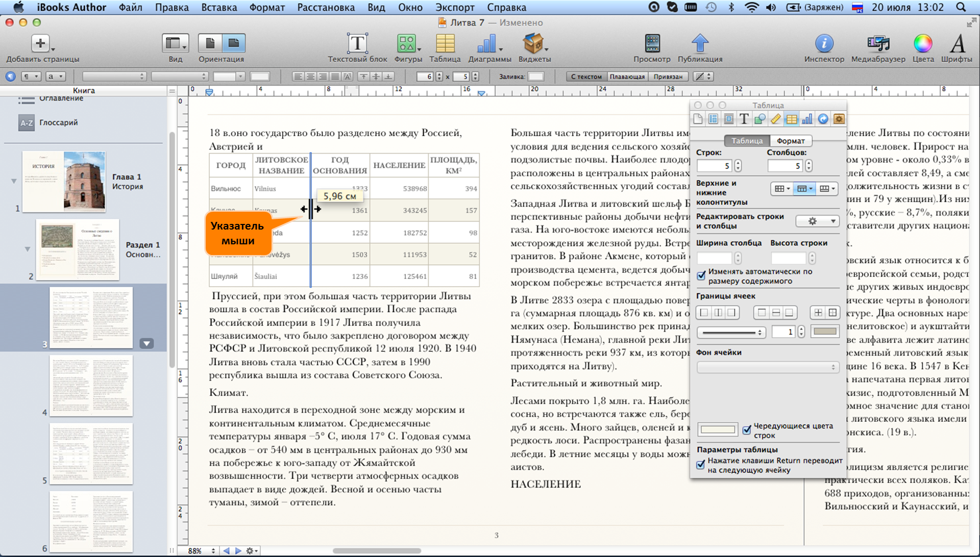Open the Add Pages (Добавить страницы) button
980x557 pixels.
click(x=41, y=44)
